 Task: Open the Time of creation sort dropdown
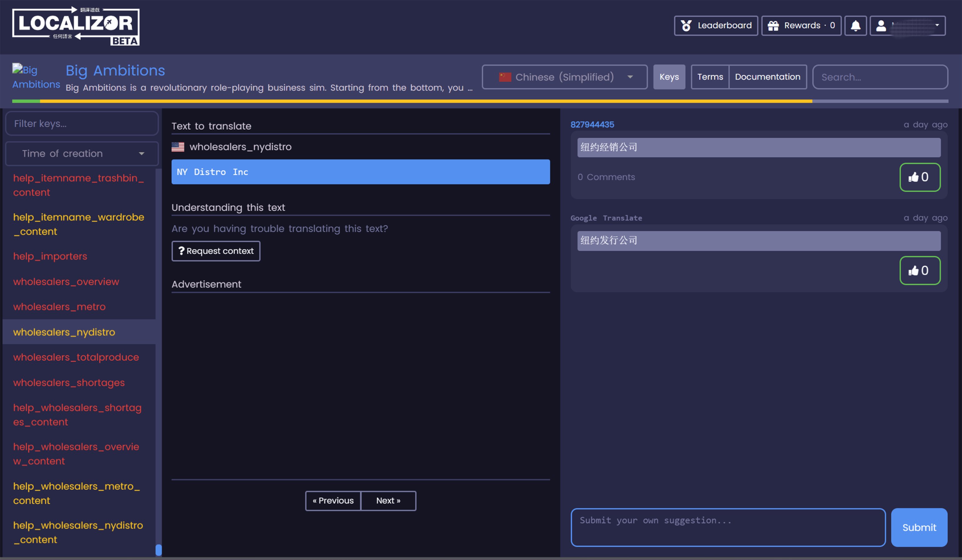point(82,153)
